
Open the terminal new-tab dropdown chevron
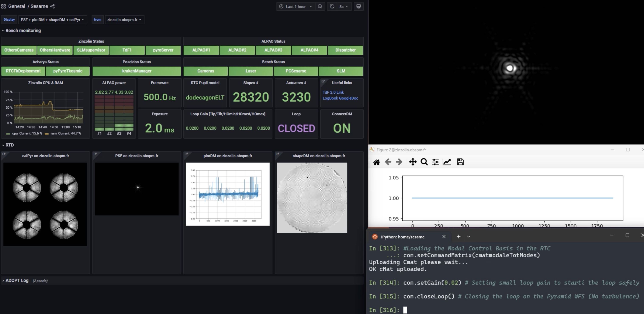tap(468, 237)
